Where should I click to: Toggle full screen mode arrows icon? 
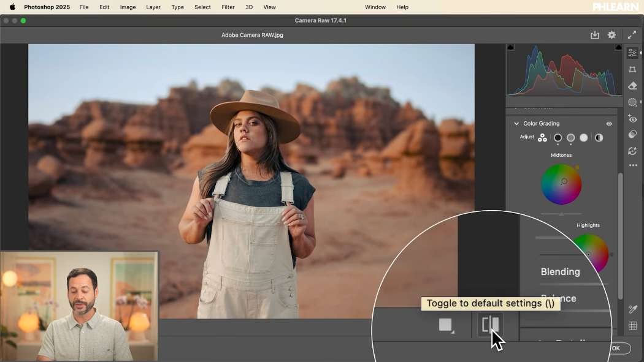pyautogui.click(x=632, y=36)
